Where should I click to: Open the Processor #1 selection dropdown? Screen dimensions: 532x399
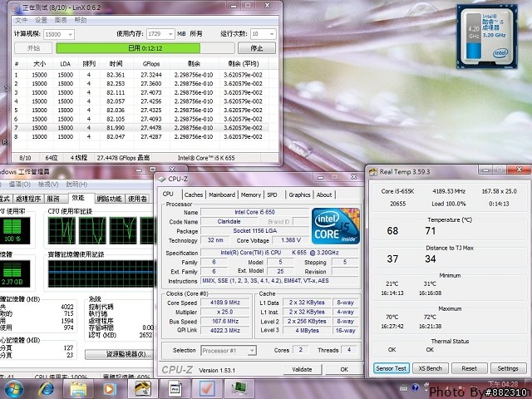229,351
